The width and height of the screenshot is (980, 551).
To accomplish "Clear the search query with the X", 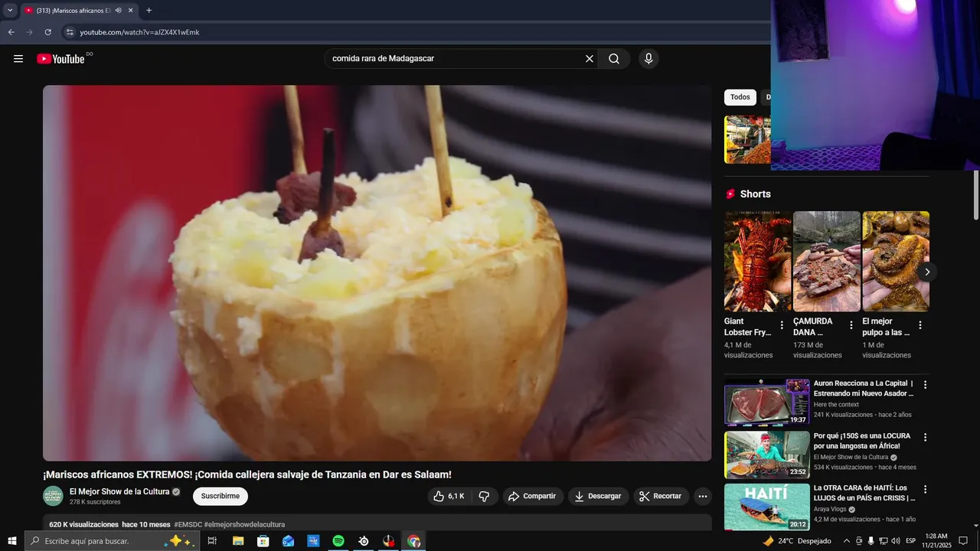I will (x=590, y=59).
